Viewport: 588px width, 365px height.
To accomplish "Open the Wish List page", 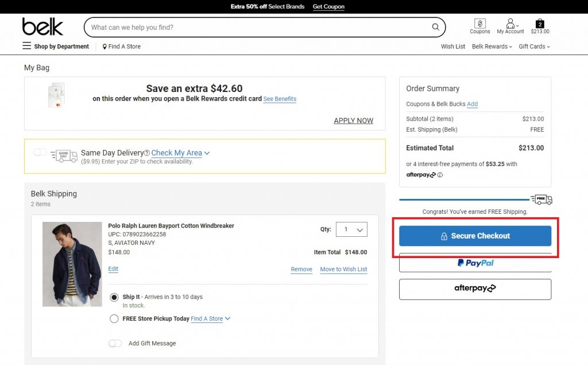I will pyautogui.click(x=453, y=47).
